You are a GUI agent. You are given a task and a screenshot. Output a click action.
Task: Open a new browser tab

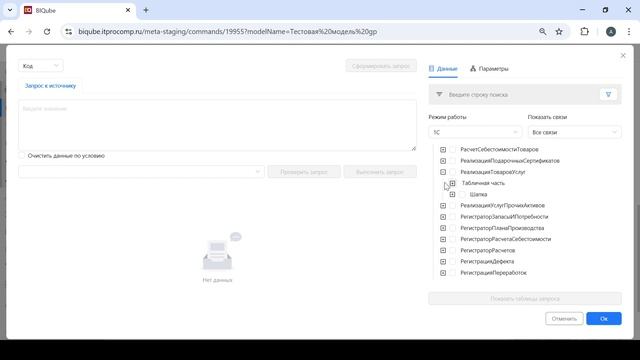146,10
